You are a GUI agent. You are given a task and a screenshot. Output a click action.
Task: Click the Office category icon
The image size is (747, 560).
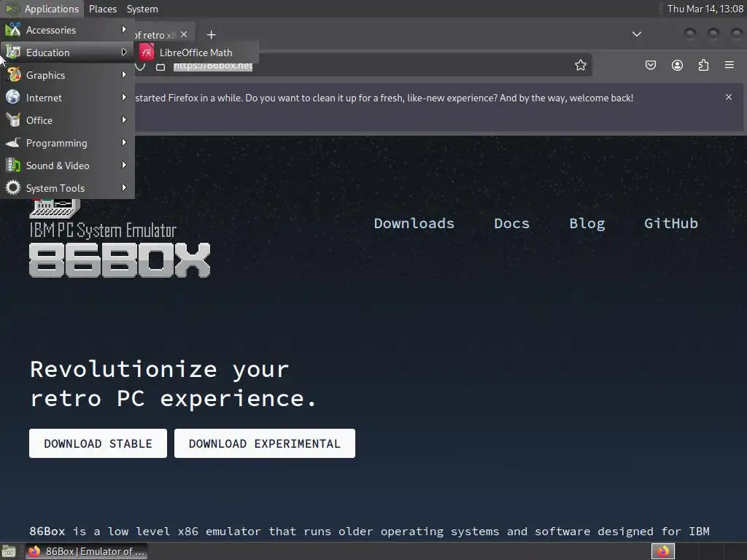click(x=13, y=120)
